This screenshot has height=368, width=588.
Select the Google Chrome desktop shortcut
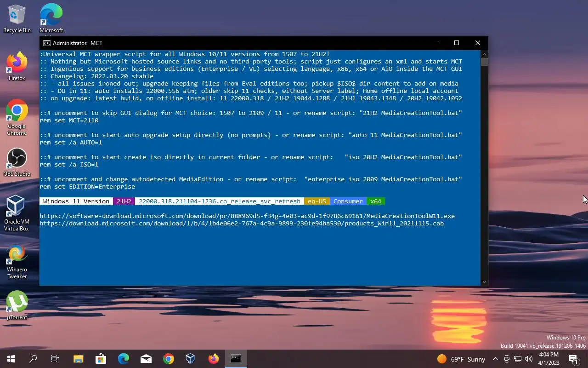[x=17, y=118]
